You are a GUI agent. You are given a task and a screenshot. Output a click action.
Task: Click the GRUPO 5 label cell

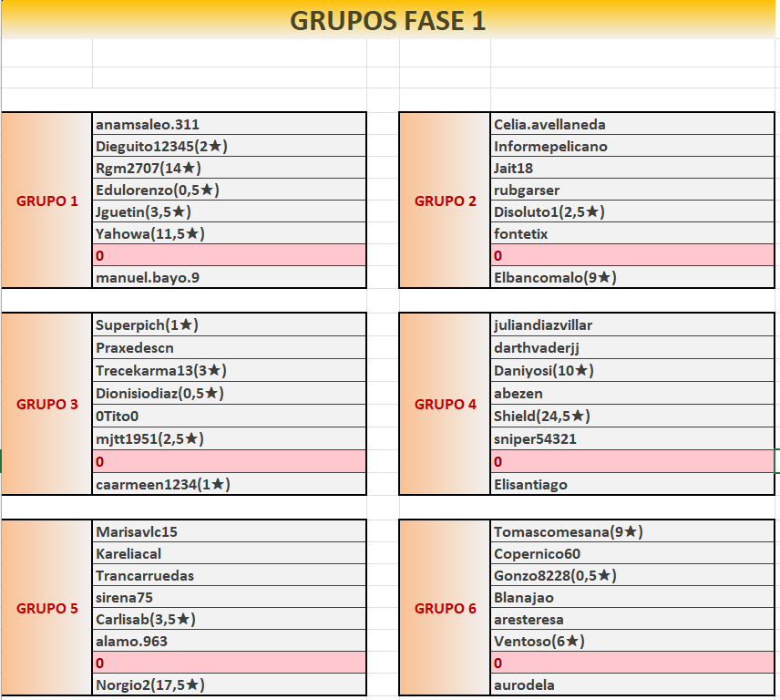[x=47, y=608]
